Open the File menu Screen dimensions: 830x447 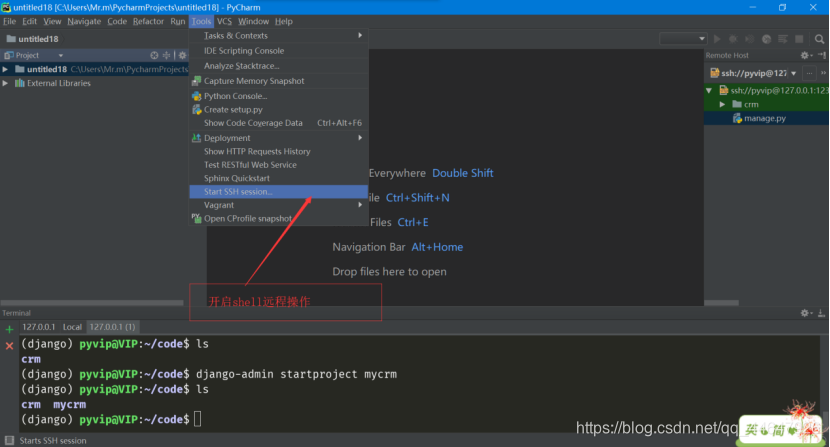pyautogui.click(x=10, y=21)
